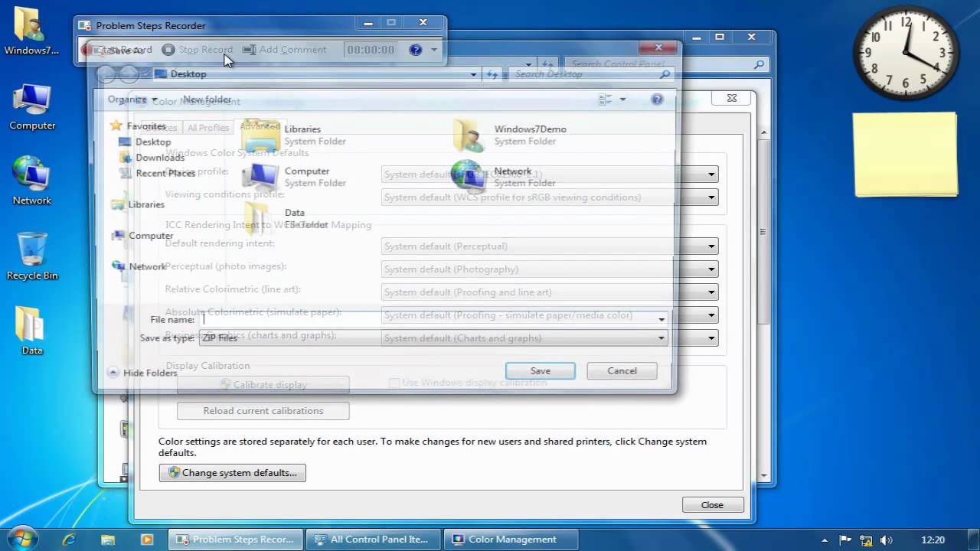The width and height of the screenshot is (980, 551).
Task: Toggle Use Windows display calibration checkbox
Action: [x=394, y=383]
